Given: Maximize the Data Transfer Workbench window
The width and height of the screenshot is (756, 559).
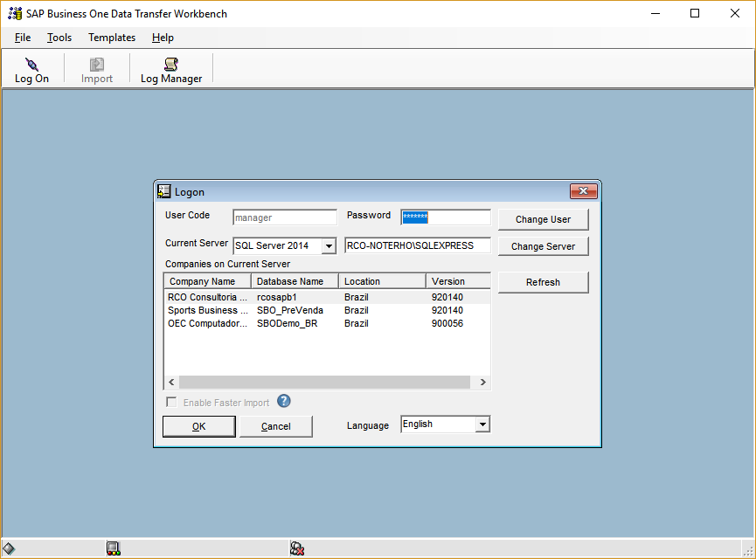Looking at the screenshot, I should pos(695,13).
